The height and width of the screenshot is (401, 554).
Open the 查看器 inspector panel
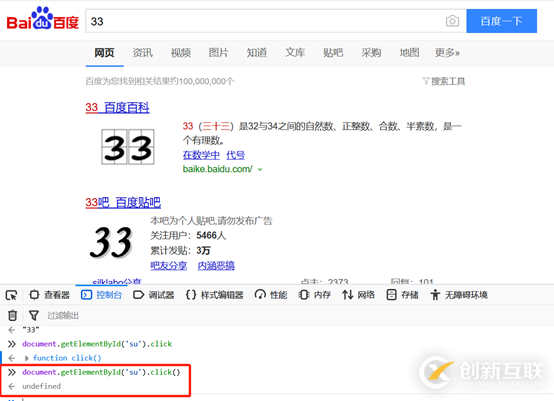49,295
